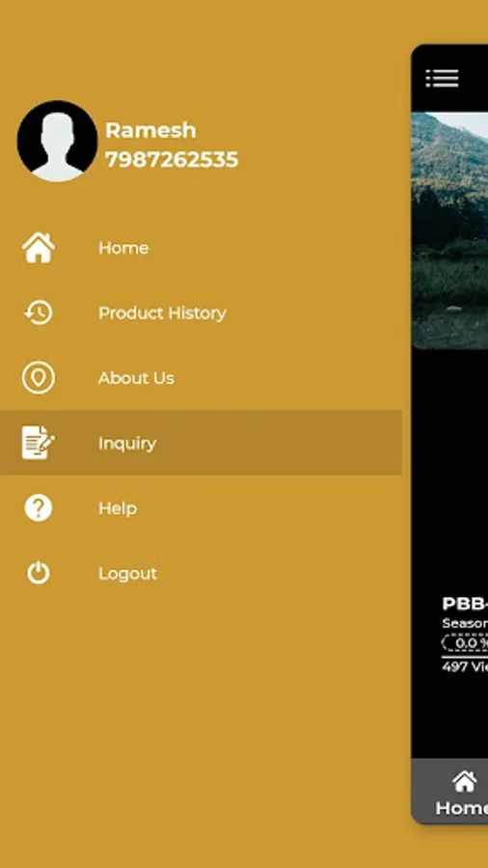Image resolution: width=488 pixels, height=868 pixels.
Task: Tap the house icon in the bottom navigation bar
Action: pyautogui.click(x=464, y=781)
